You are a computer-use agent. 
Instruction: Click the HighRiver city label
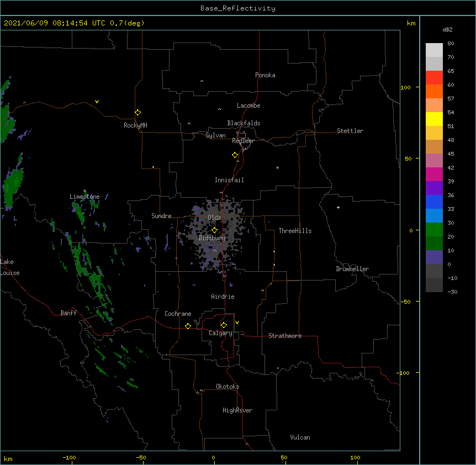coord(237,410)
